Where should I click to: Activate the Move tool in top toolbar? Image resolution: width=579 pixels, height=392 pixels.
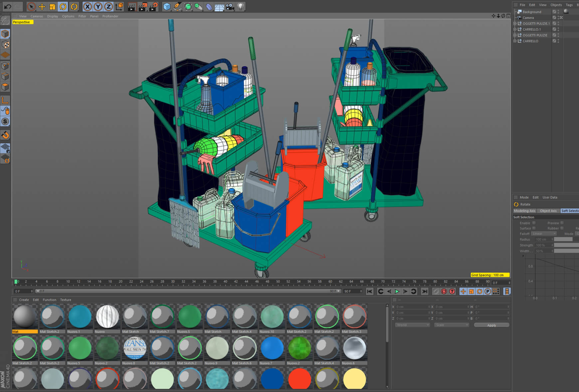coord(42,6)
